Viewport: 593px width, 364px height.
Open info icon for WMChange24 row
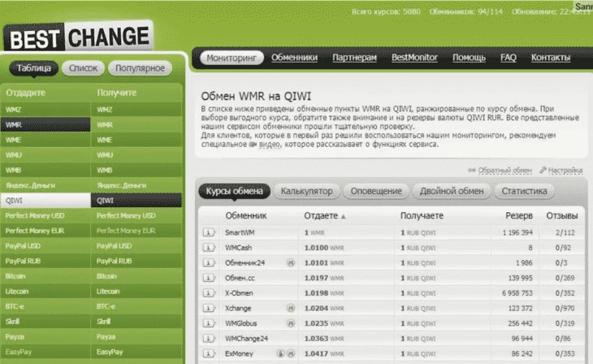click(x=209, y=338)
